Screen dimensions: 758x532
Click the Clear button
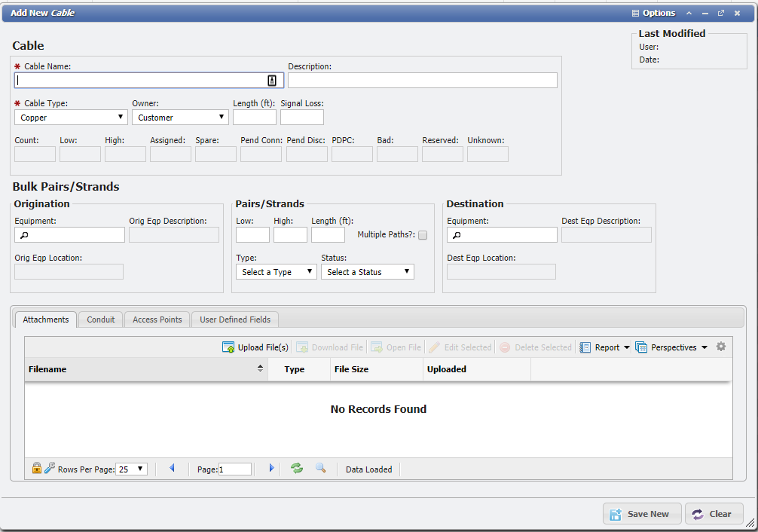(x=714, y=514)
